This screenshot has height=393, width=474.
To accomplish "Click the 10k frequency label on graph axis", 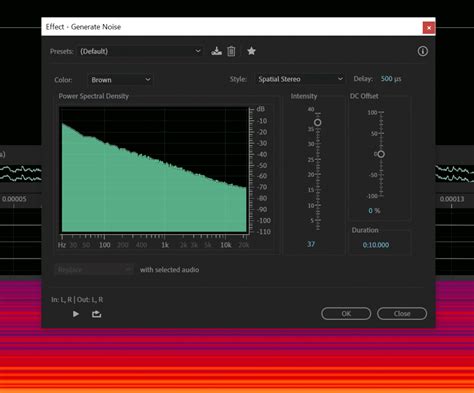I will tap(226, 245).
